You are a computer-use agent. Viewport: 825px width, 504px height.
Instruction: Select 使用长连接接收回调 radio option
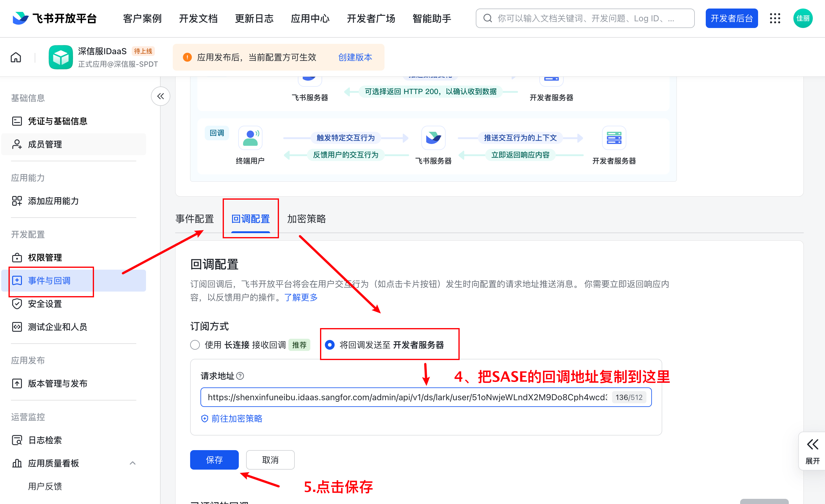[195, 345]
